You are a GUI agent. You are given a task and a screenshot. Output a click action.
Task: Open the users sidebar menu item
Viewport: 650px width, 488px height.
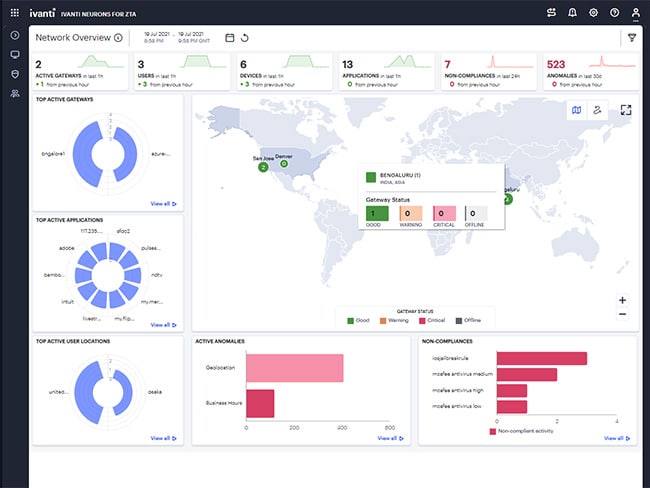tap(15, 93)
